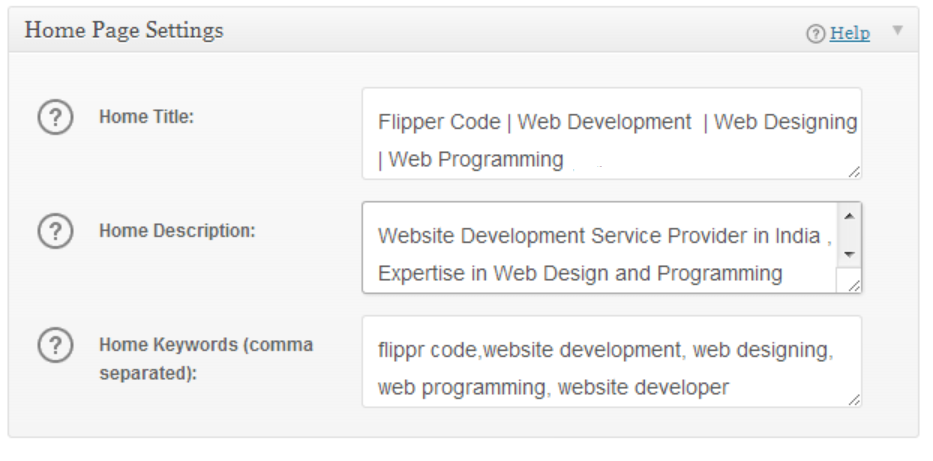
Task: Focus the Home Title text field
Action: pos(612,133)
